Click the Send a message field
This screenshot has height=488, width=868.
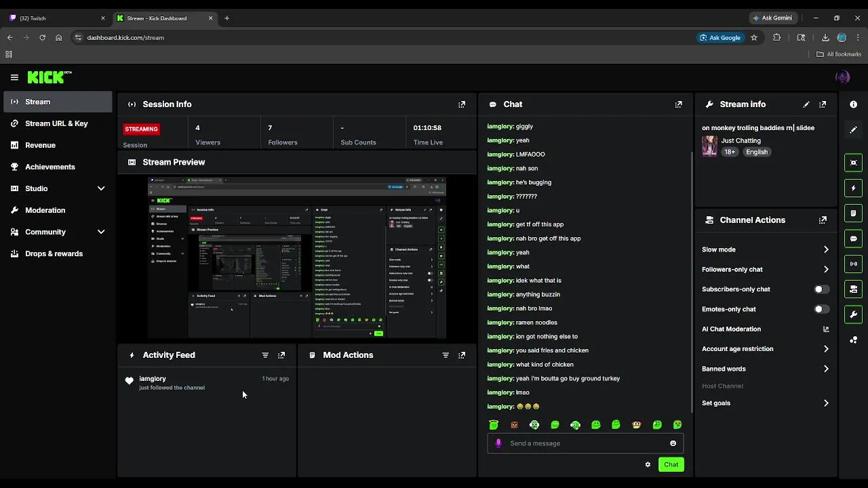(585, 443)
